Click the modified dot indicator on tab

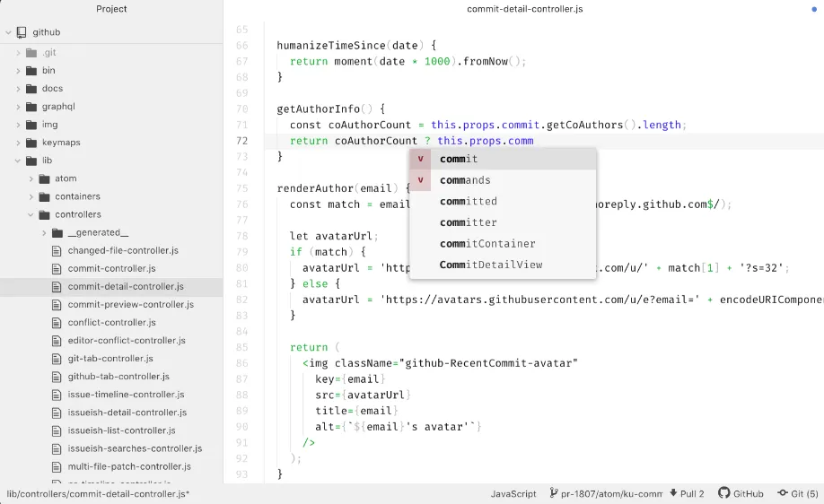(x=814, y=10)
